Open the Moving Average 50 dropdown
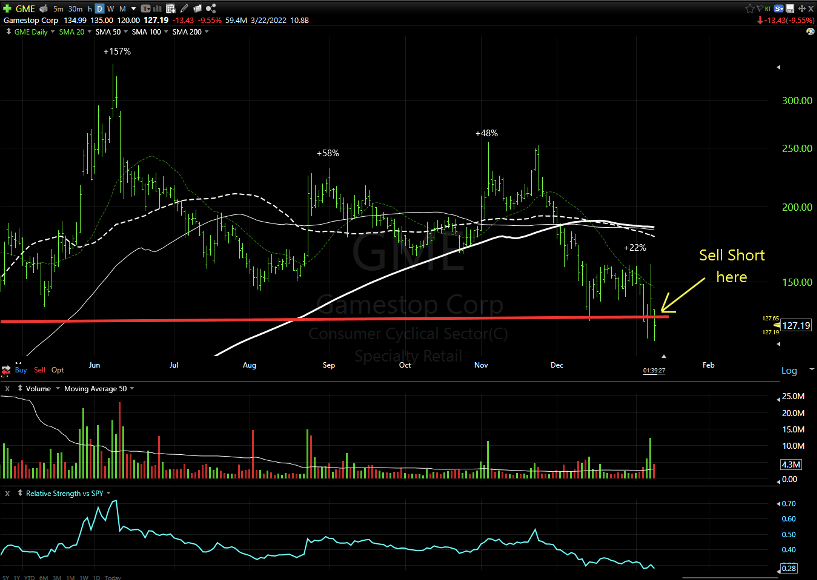 (132, 389)
